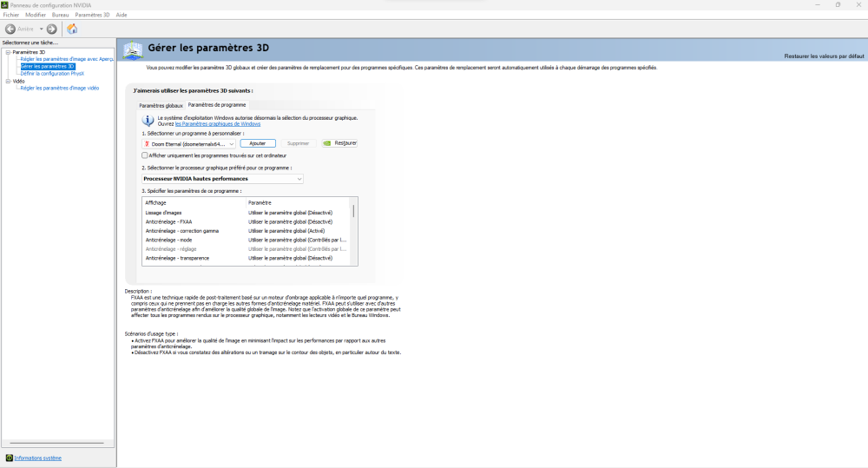Click the FXAA parameter value cell

coord(290,222)
